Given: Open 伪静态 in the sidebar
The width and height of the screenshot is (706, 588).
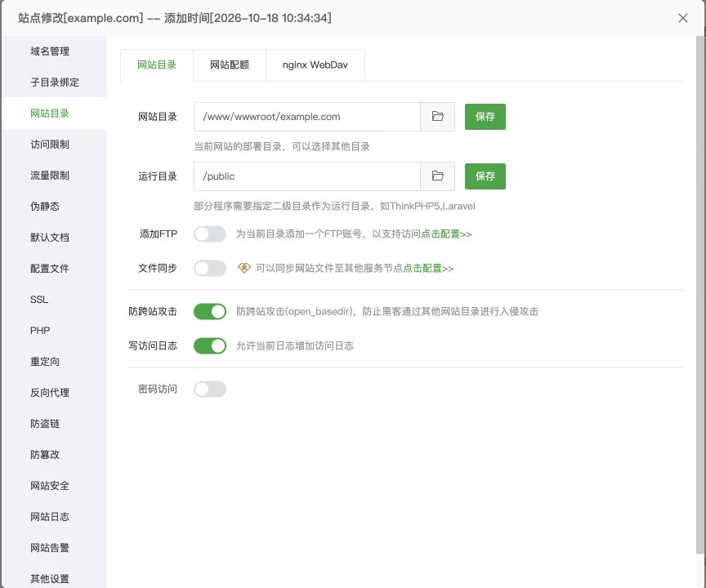Looking at the screenshot, I should 54,206.
